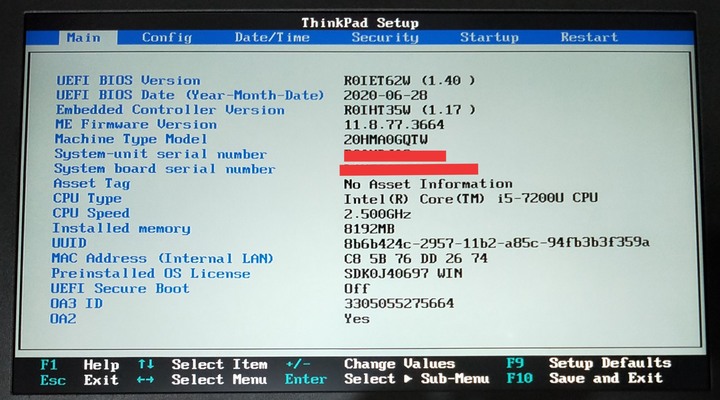Click the OA2 label
The image size is (720, 400).
[x=63, y=319]
